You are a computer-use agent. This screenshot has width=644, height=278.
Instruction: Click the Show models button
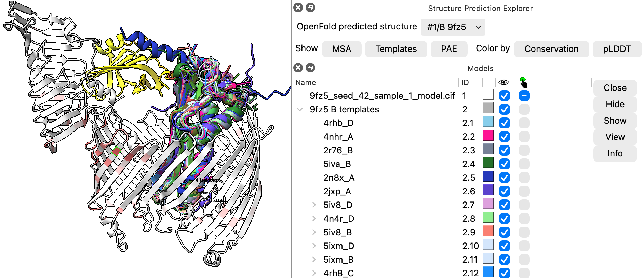(615, 121)
